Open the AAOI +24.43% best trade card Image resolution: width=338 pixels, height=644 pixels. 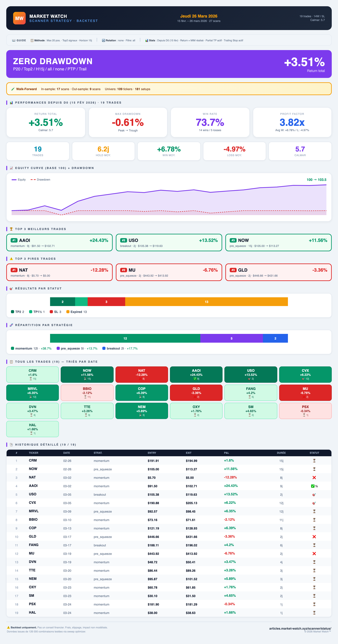(x=59, y=243)
